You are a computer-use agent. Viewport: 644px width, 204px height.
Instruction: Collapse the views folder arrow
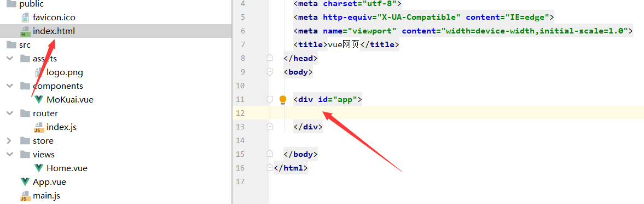(x=9, y=155)
